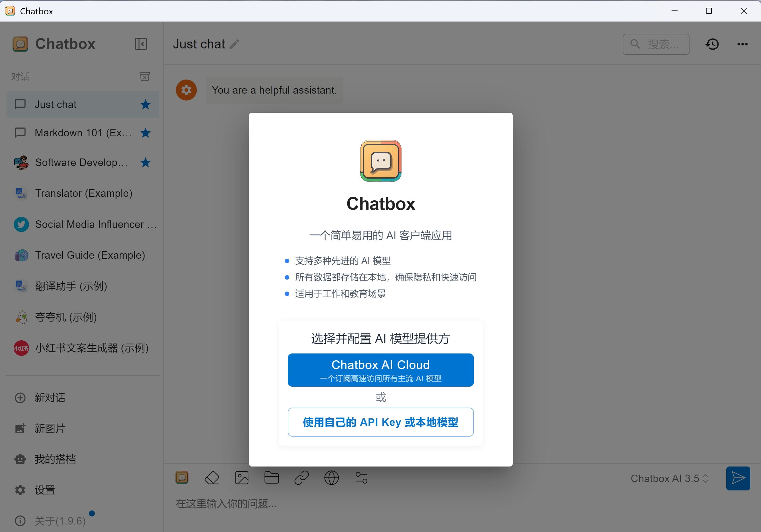Click the Chatbox logo in sidebar header
The height and width of the screenshot is (532, 761).
click(21, 44)
